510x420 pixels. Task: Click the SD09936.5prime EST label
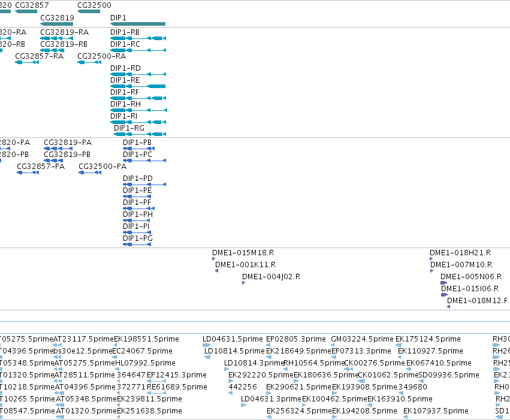pos(449,376)
